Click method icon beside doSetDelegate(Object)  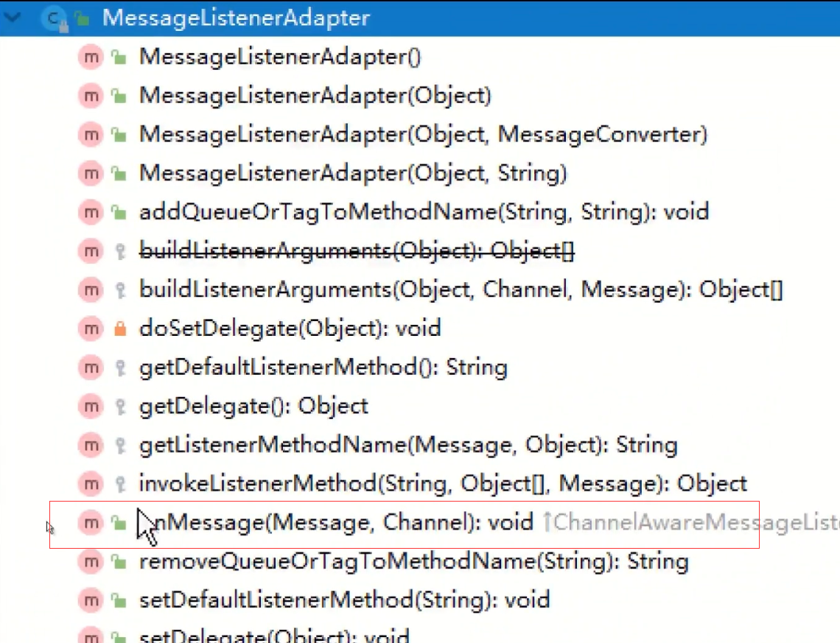click(x=89, y=328)
